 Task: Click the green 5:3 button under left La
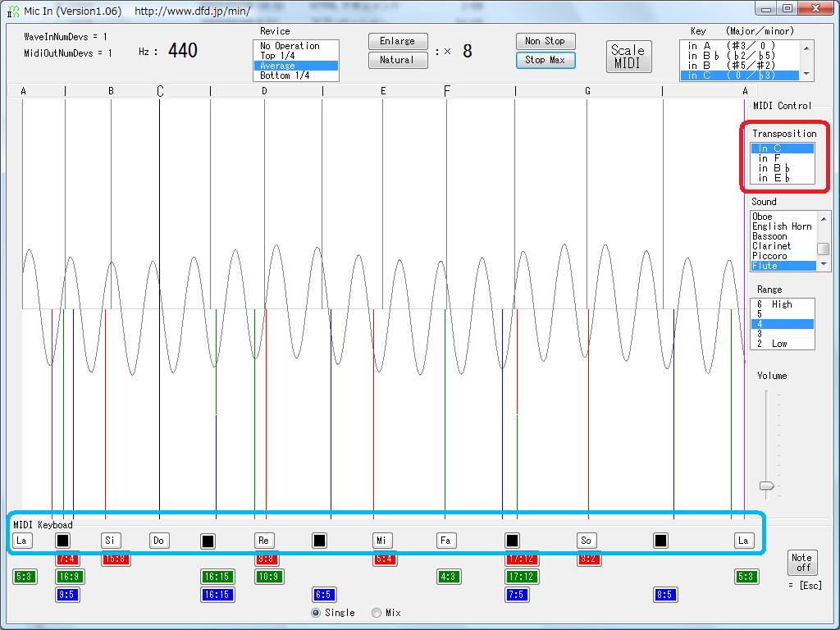coord(25,577)
